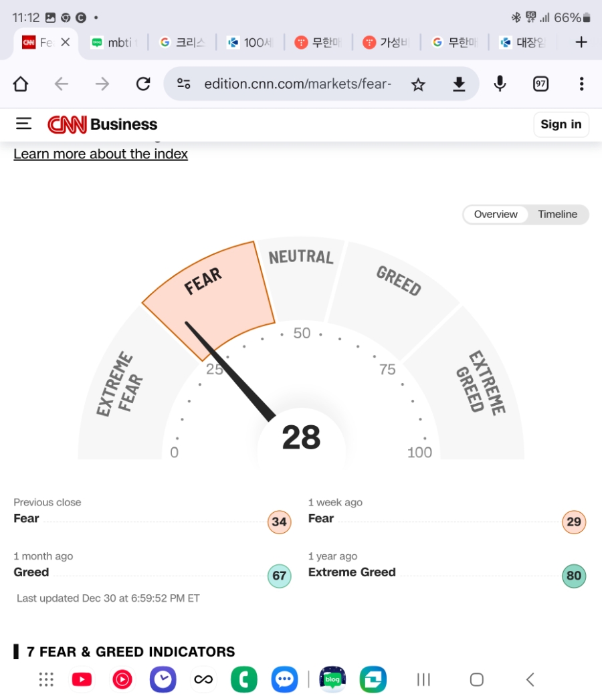The width and height of the screenshot is (602, 700).
Task: Open Chrome's three-dot overflow menu
Action: 581,84
